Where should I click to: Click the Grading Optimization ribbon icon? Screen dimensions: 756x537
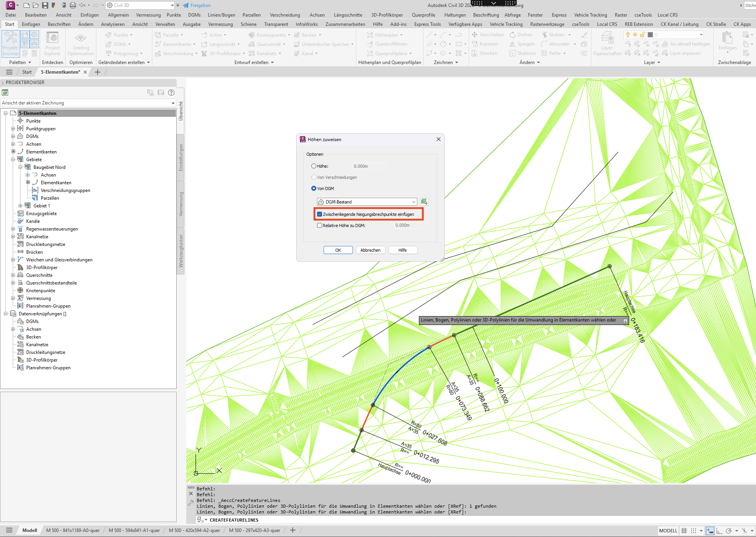[81, 44]
